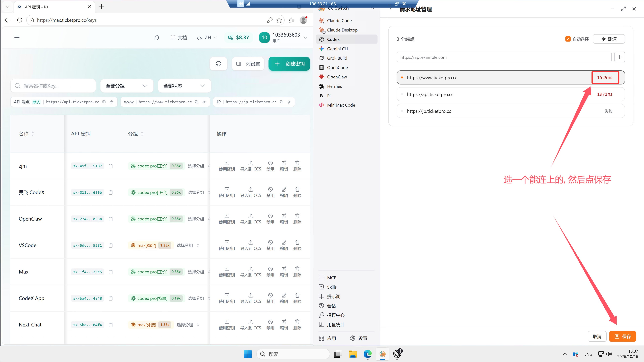Open the browser favorites star icon
The width and height of the screenshot is (644, 362).
279,20
